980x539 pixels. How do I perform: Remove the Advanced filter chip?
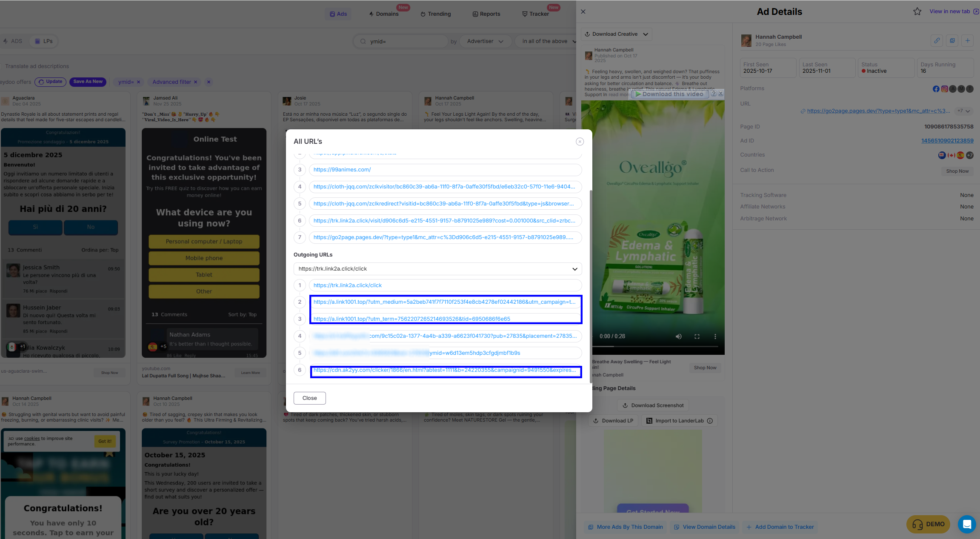(195, 82)
